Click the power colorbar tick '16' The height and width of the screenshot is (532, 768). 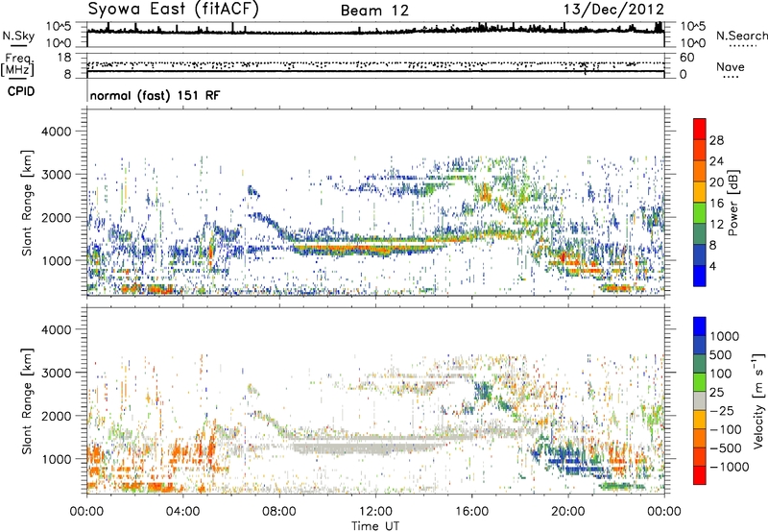pos(716,204)
